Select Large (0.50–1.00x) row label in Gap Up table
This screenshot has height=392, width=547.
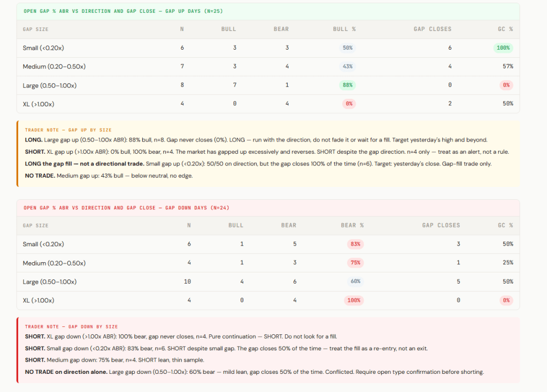(50, 85)
